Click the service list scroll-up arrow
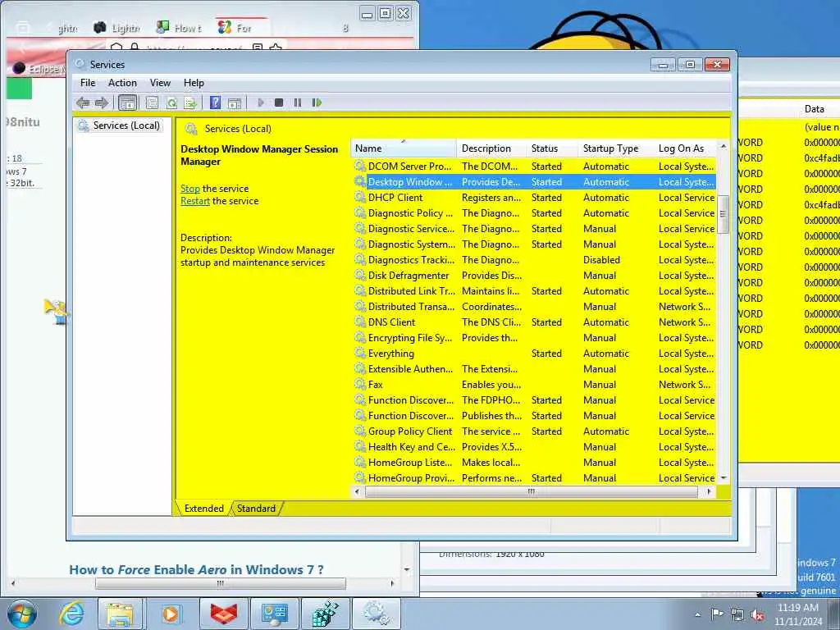This screenshot has height=630, width=840. (724, 146)
